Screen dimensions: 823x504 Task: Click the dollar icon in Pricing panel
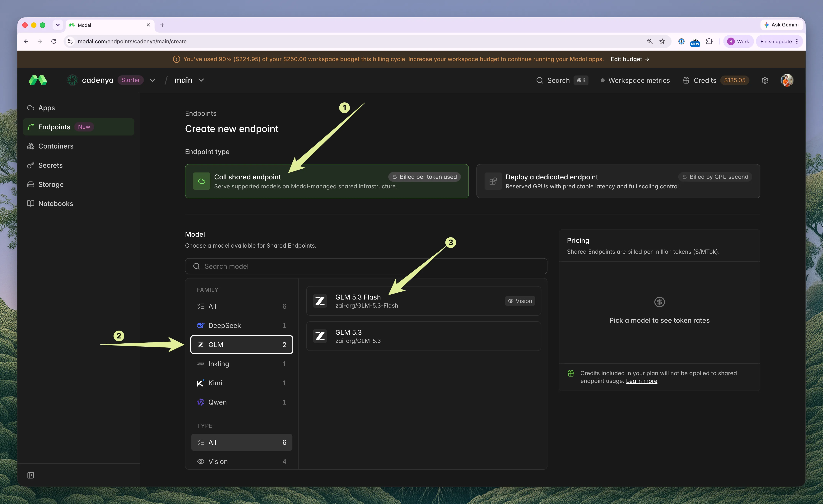659,302
